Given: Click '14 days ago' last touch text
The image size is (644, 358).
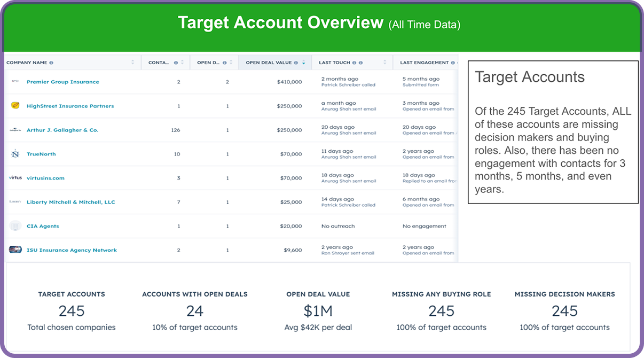Looking at the screenshot, I should click(x=337, y=199).
